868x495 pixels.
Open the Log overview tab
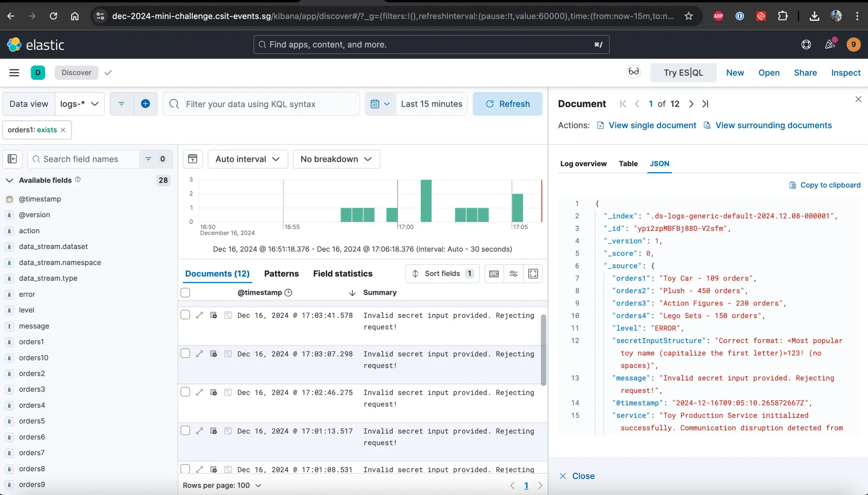[x=583, y=164]
